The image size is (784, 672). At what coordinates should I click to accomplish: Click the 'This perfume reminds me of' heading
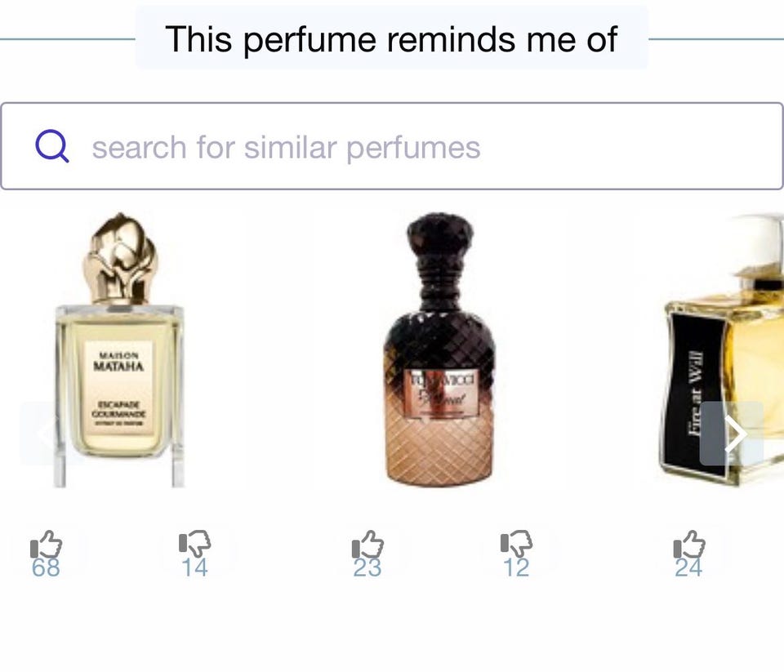click(391, 39)
